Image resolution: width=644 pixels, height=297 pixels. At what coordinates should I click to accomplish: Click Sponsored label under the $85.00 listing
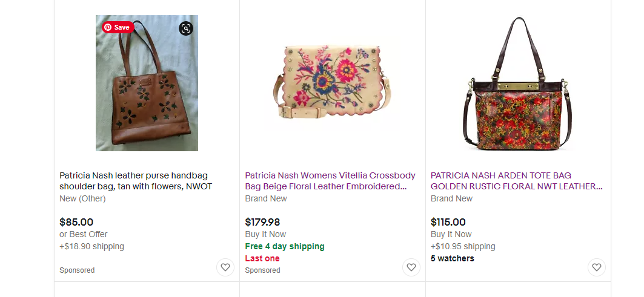click(77, 270)
